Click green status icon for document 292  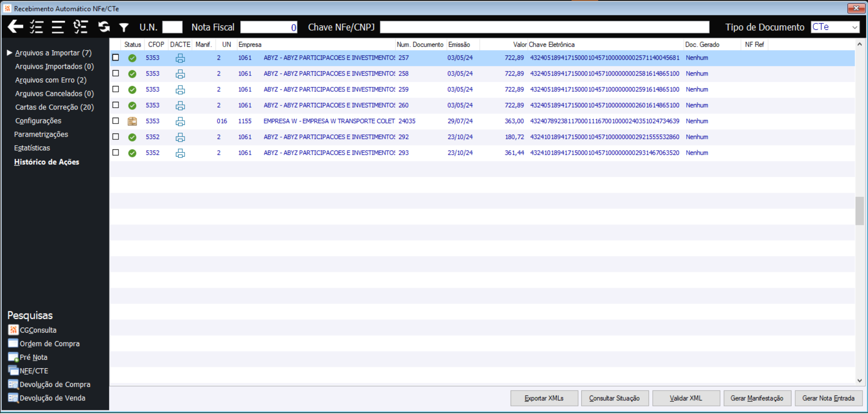pyautogui.click(x=132, y=137)
